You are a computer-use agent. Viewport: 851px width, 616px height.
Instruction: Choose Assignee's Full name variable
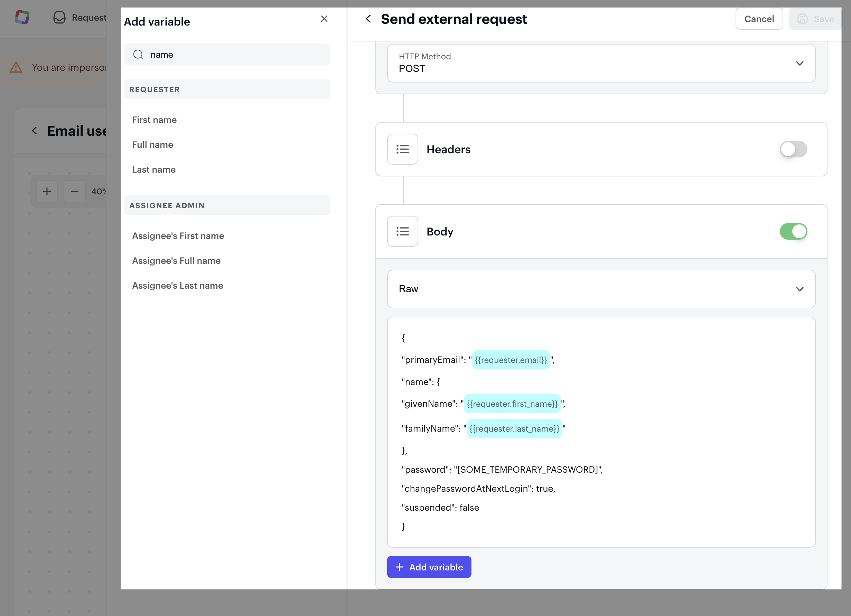point(176,261)
